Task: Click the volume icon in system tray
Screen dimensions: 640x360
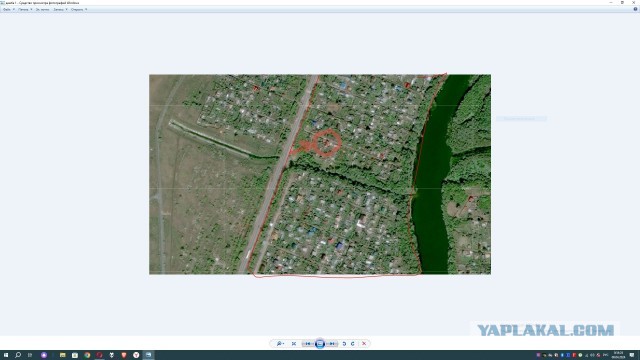Action: (x=592, y=355)
